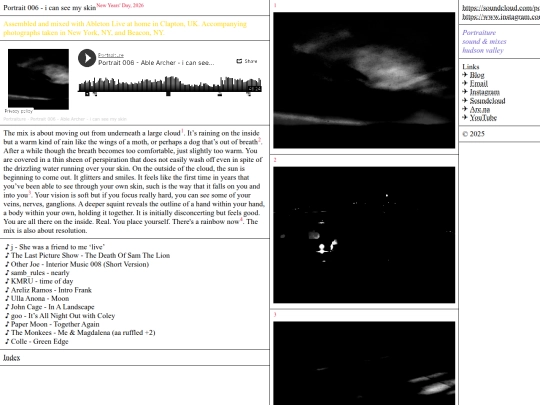Play the Portrait 006 SoundCloud track
This screenshot has width=540, height=405.
point(87,58)
